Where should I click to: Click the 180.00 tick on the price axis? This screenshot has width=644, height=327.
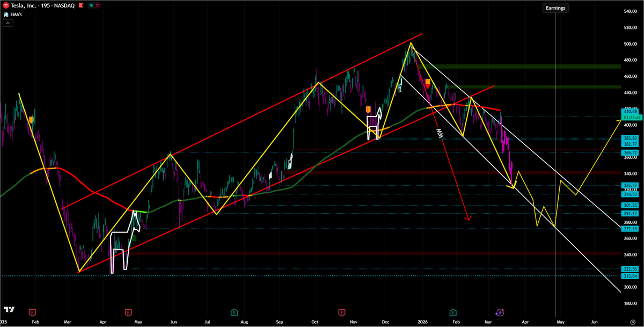(x=630, y=303)
